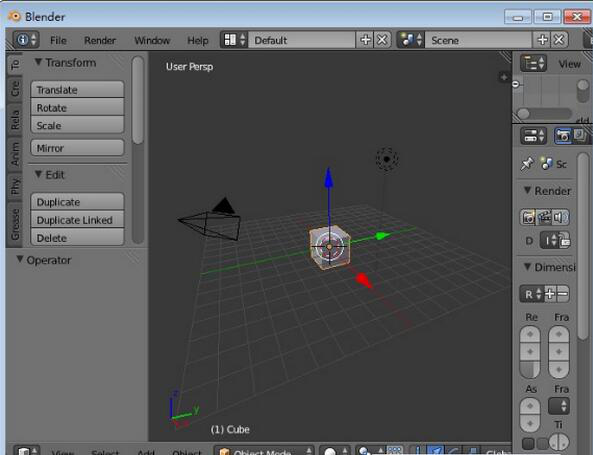The image size is (593, 455).
Task: Remove a render preset with minus
Action: (563, 293)
